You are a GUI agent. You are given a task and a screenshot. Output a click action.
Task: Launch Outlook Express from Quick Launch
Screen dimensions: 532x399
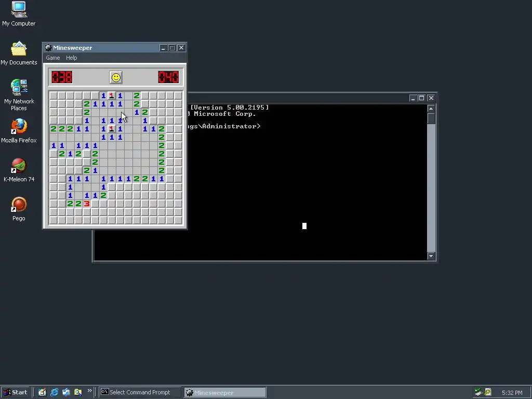pos(66,392)
